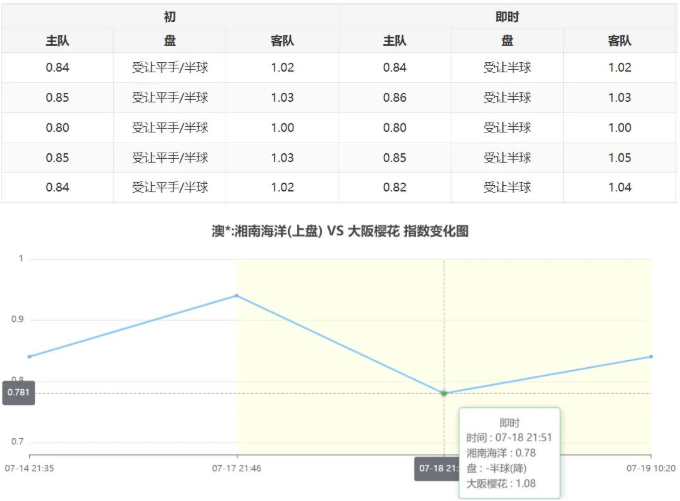Viewport: 680px width, 501px height.
Task: Click the 0.86 home odds cell
Action: coord(395,98)
